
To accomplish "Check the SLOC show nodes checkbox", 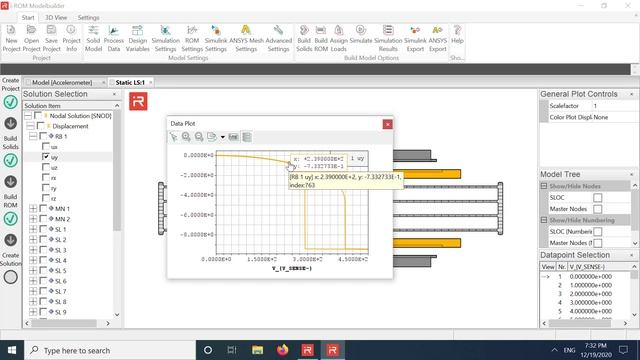I will [x=598, y=198].
